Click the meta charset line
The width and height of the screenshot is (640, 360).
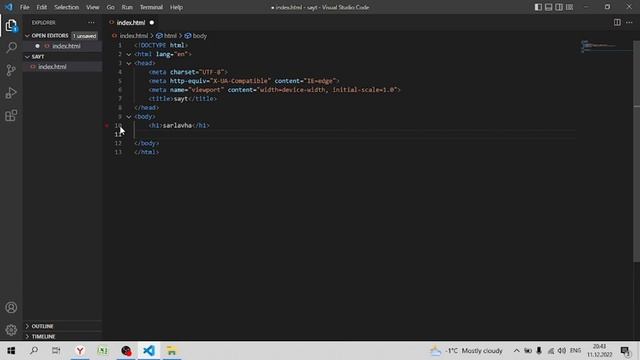click(x=188, y=72)
